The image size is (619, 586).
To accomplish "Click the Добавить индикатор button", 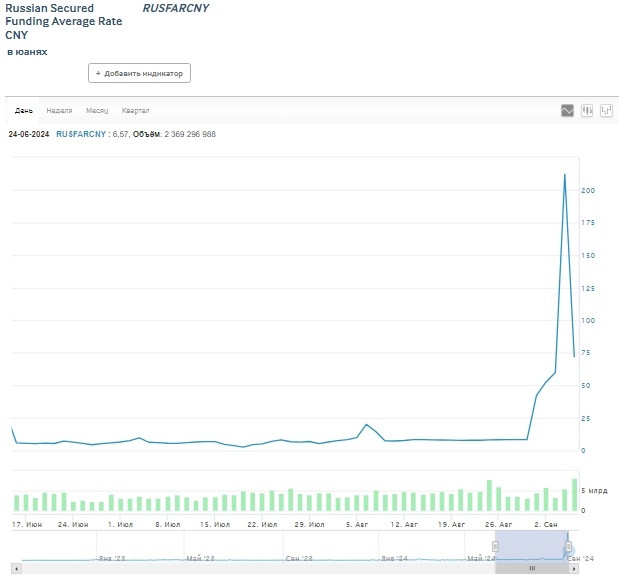I will tap(139, 73).
